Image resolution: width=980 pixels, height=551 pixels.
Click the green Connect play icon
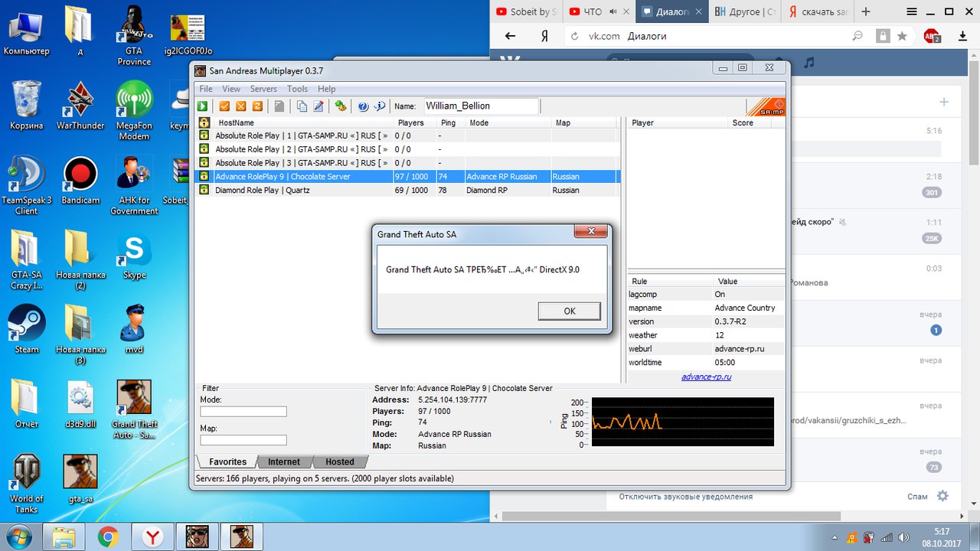(203, 106)
